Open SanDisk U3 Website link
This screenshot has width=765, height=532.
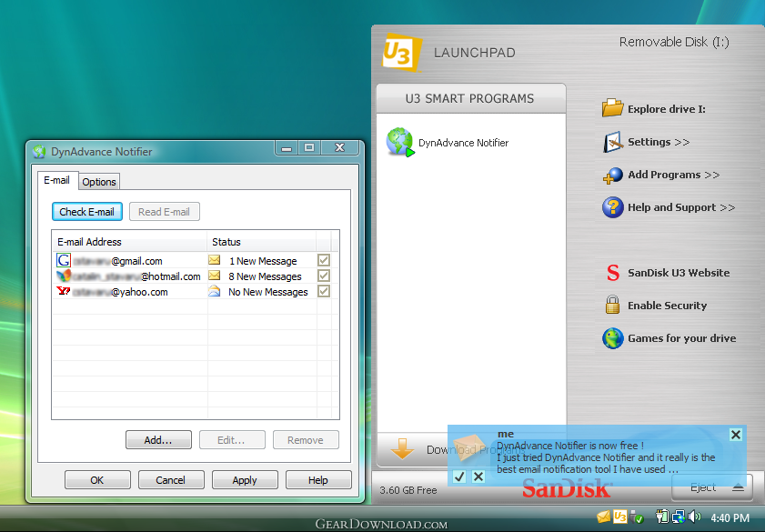(679, 273)
